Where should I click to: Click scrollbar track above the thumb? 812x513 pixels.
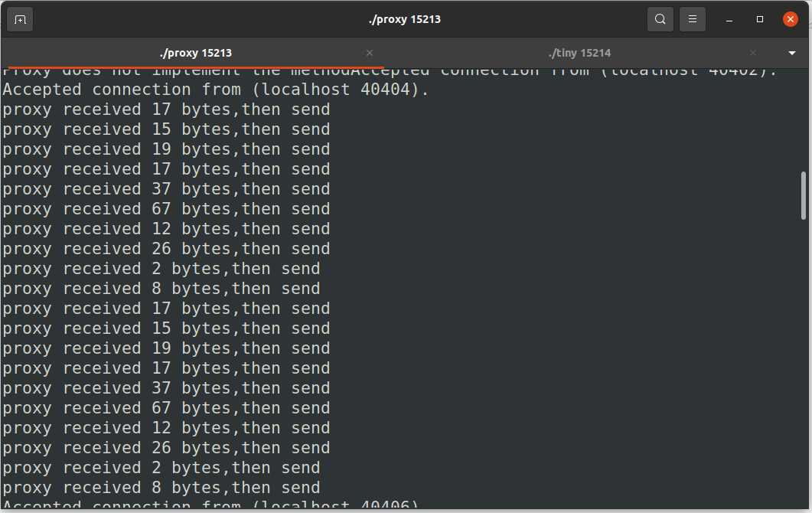point(804,115)
